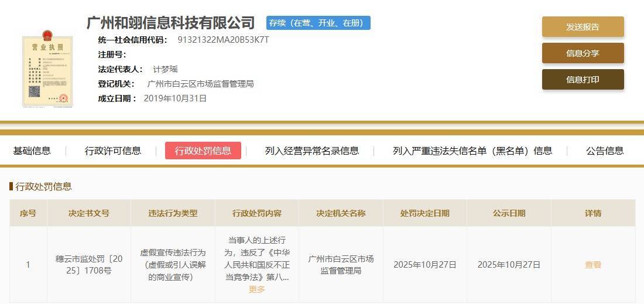View penalty details via 查看 link
The image size is (644, 304).
point(593,265)
